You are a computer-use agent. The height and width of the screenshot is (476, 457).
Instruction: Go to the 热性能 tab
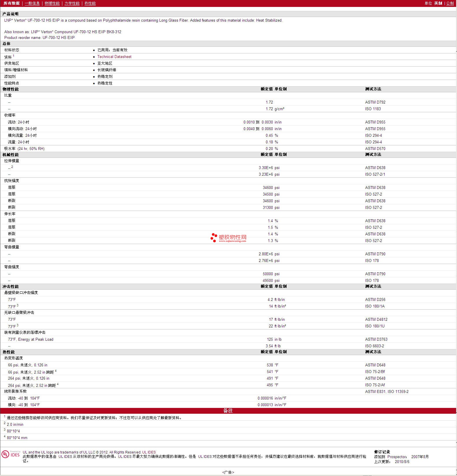pos(90,3)
